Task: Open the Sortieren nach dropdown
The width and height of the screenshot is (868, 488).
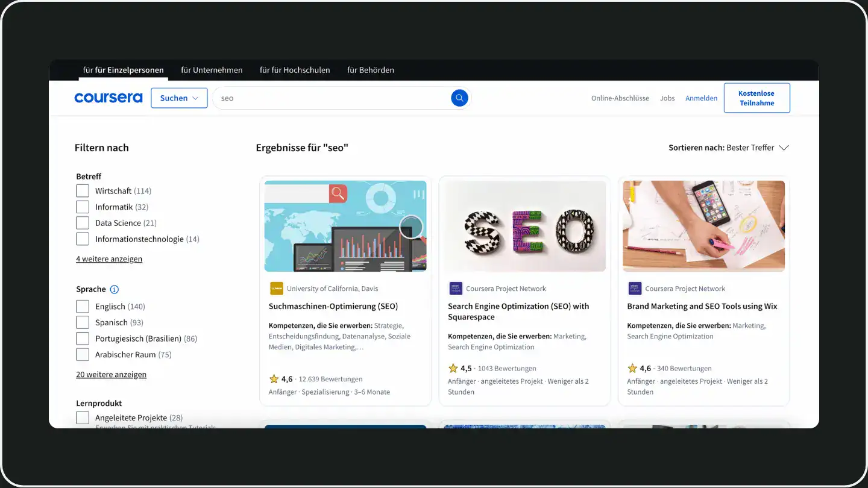Action: (x=729, y=148)
